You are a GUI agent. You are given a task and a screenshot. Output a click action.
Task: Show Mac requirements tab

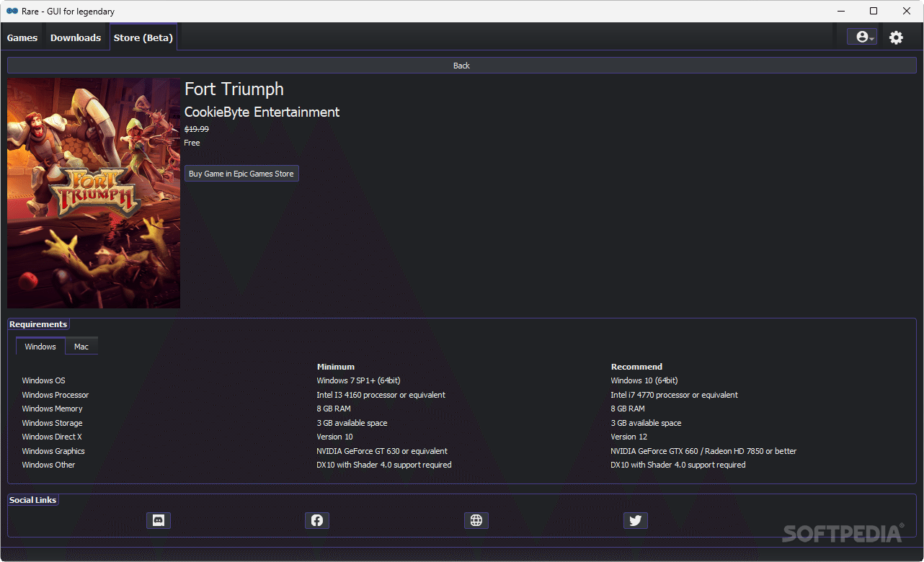[81, 347]
